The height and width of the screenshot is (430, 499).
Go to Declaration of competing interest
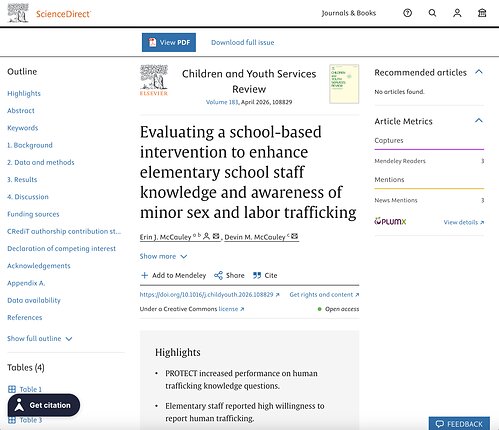[61, 249]
